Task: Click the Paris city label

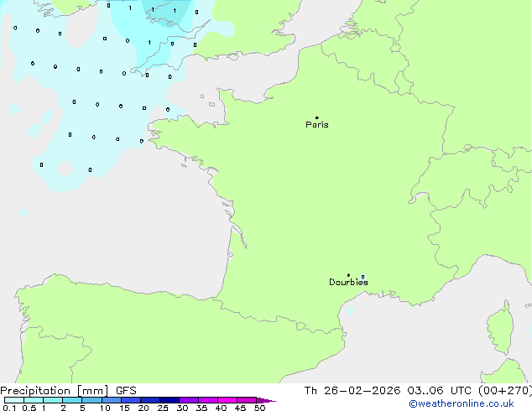Action: click(317, 125)
